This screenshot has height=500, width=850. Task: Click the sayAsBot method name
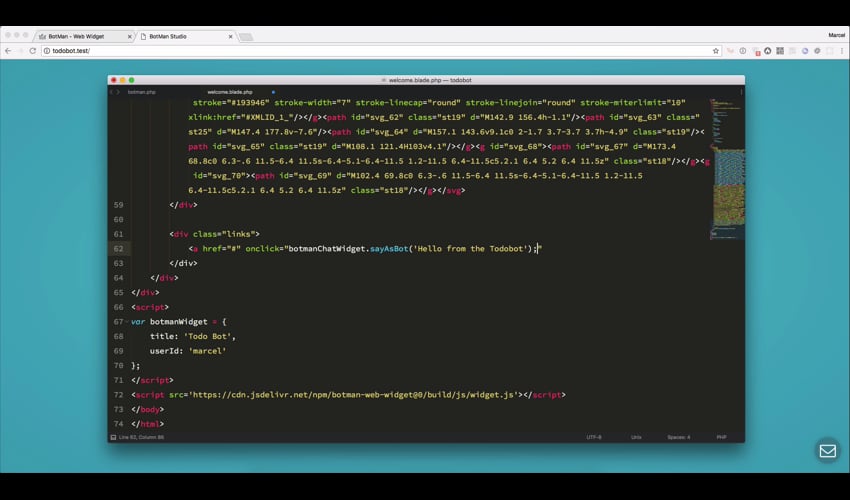(x=389, y=249)
